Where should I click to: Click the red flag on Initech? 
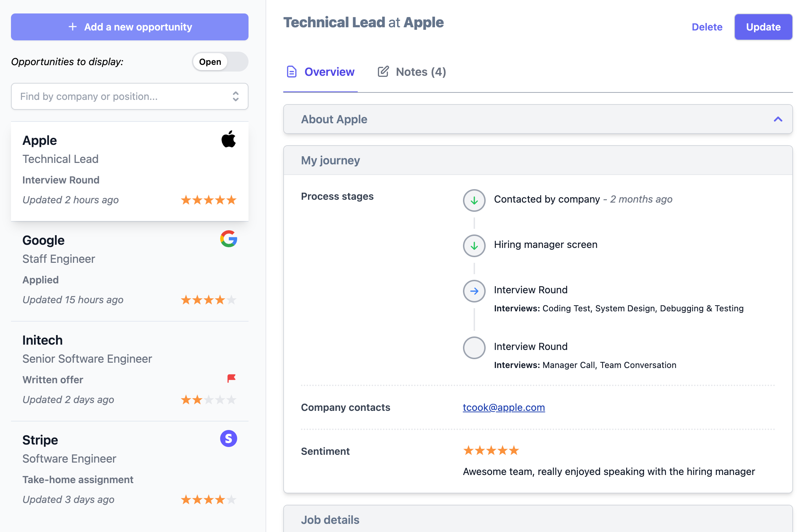click(231, 378)
